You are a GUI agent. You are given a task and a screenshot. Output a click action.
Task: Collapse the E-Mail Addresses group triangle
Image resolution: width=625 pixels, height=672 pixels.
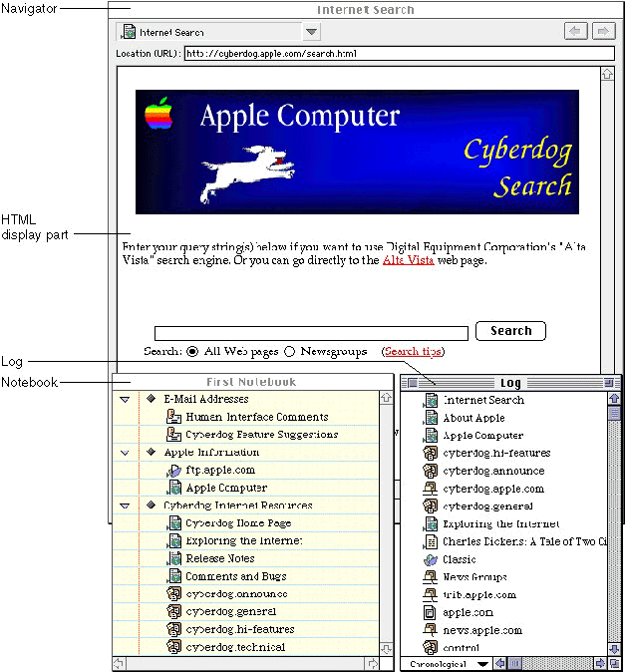125,400
